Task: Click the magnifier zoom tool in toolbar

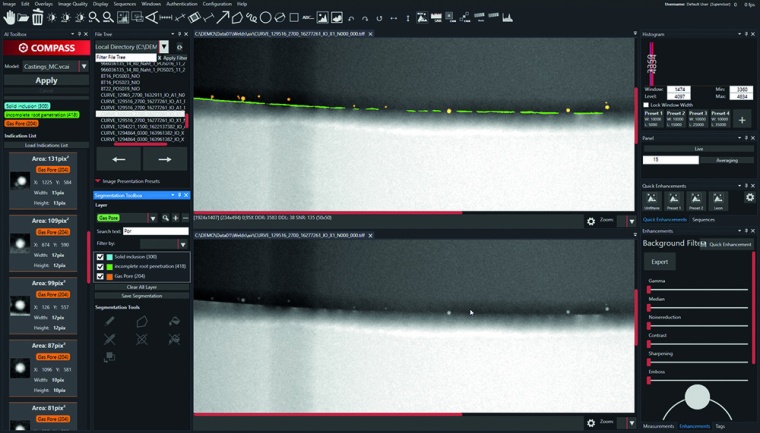Action: coord(94,17)
